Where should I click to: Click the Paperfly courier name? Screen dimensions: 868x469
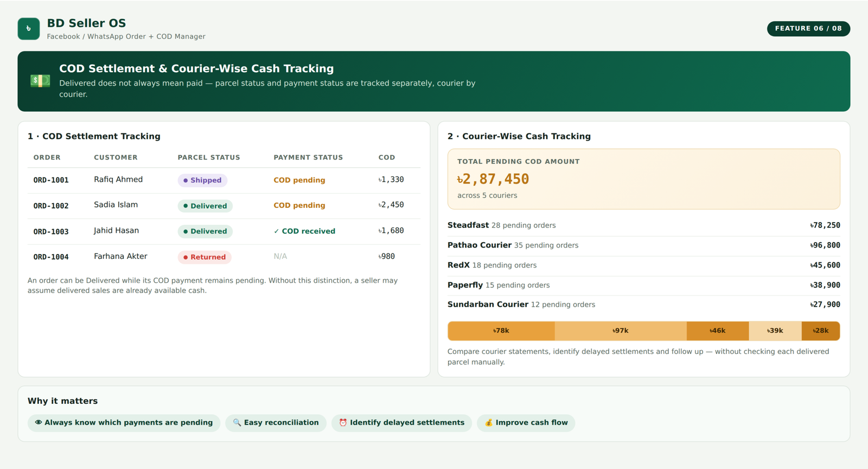point(465,285)
